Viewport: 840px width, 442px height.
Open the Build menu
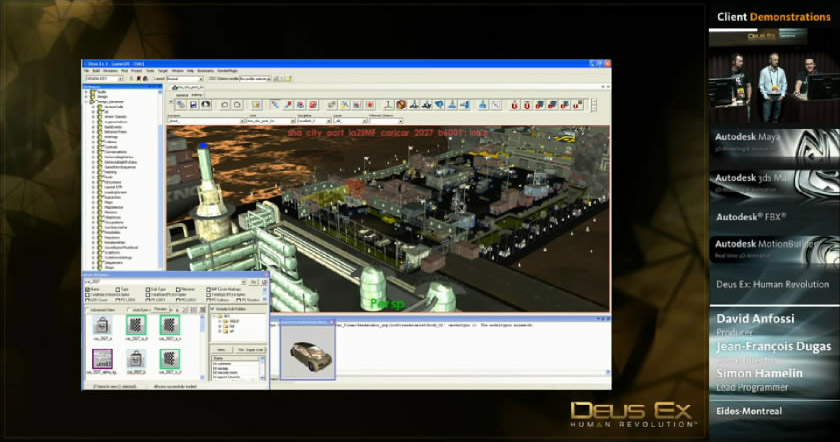(x=98, y=71)
